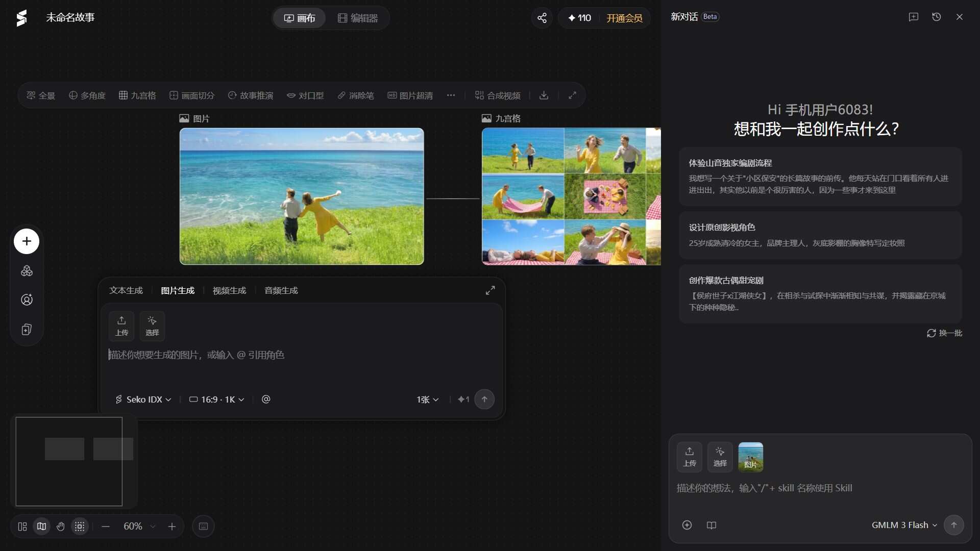Click the attached 图片 thumbnail in chat input
980x551 pixels.
click(x=751, y=457)
